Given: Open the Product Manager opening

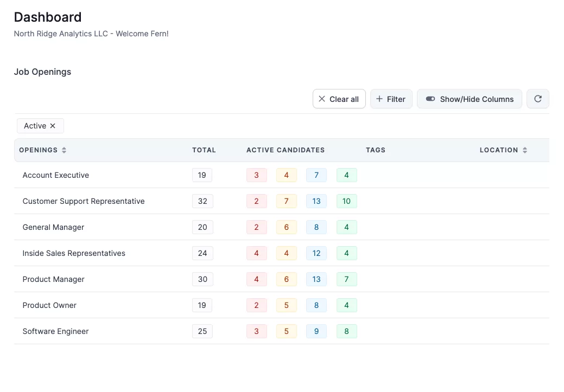Looking at the screenshot, I should click(53, 279).
